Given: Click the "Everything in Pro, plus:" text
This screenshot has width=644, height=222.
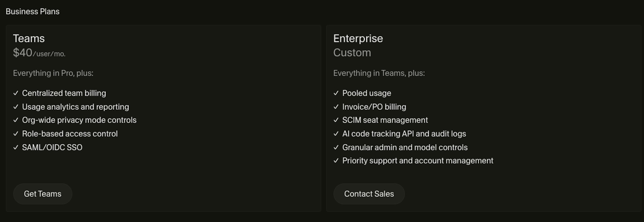Looking at the screenshot, I should pyautogui.click(x=53, y=73).
